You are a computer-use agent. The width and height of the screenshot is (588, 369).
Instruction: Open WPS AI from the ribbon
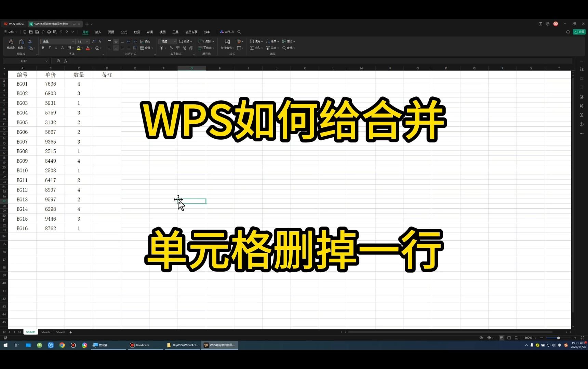[x=227, y=32]
